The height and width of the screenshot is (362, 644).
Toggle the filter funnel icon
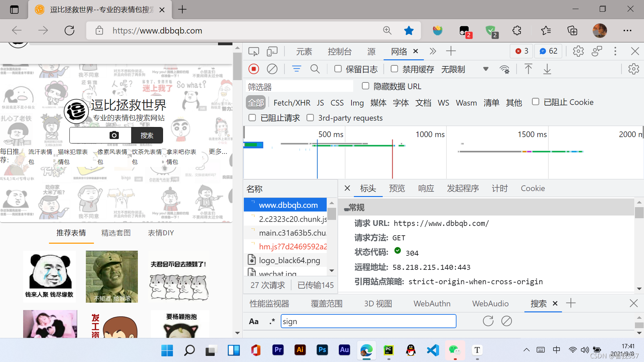pos(297,69)
